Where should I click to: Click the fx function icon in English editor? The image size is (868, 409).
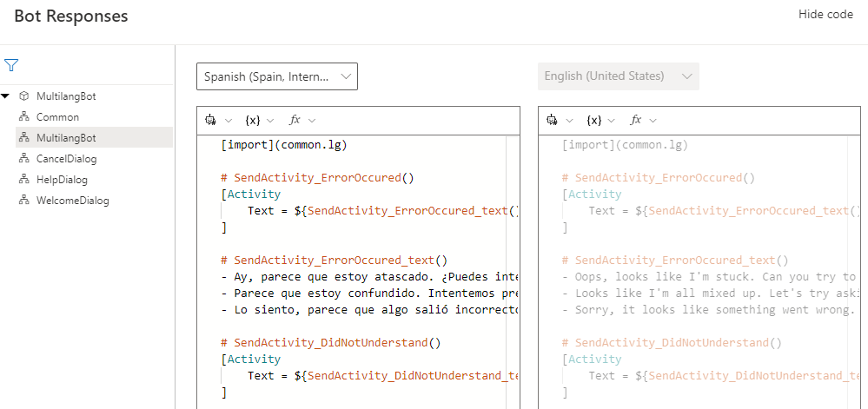click(x=635, y=120)
